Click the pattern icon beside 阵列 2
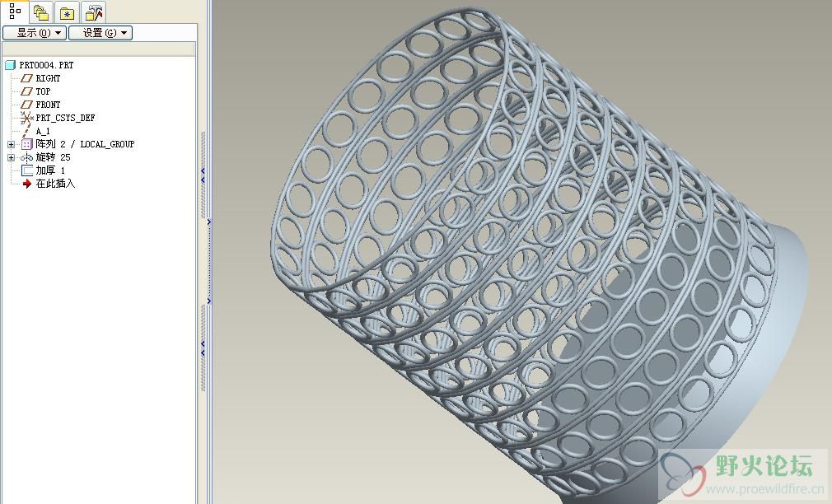The height and width of the screenshot is (504, 832). 27,144
